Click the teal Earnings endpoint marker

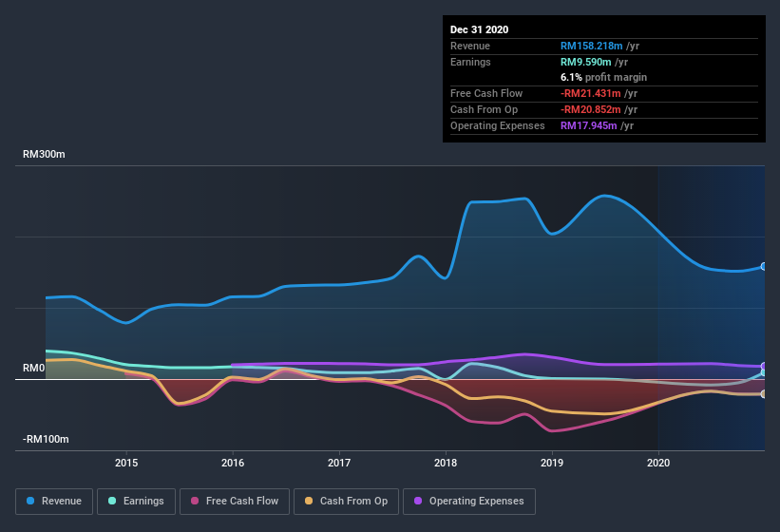tap(763, 372)
